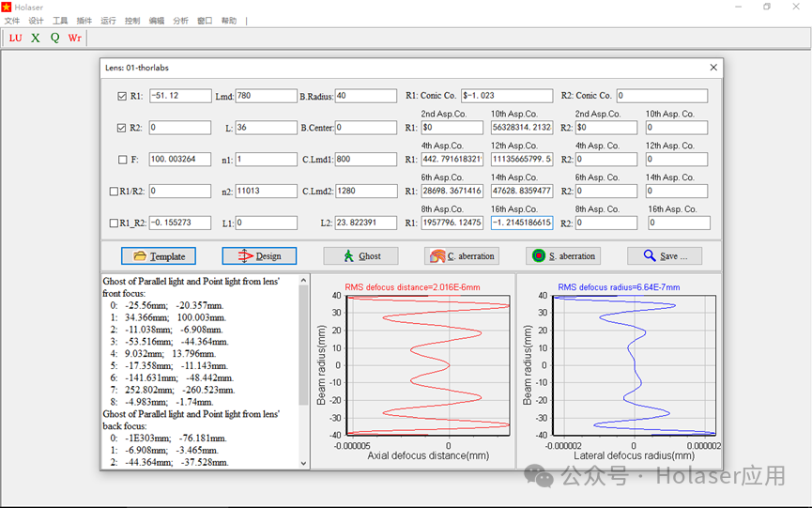This screenshot has height=508, width=812.
Task: Click the Axial defocus distance plot
Action: click(428, 365)
